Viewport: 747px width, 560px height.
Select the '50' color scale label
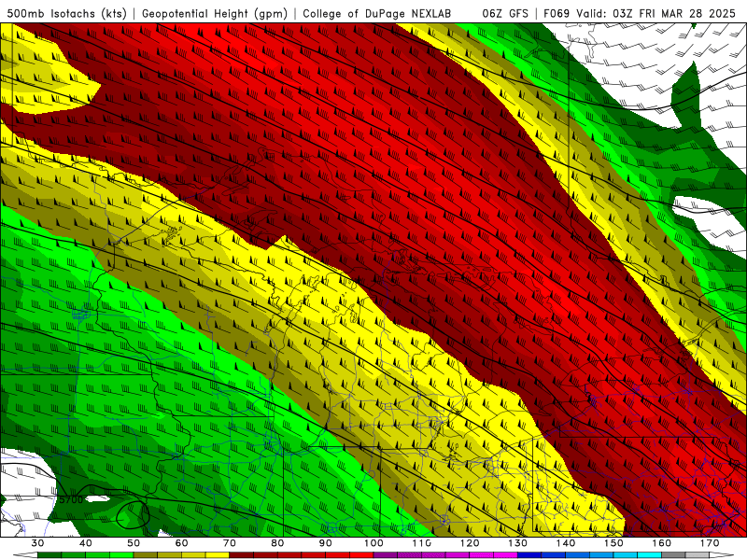coord(134,543)
